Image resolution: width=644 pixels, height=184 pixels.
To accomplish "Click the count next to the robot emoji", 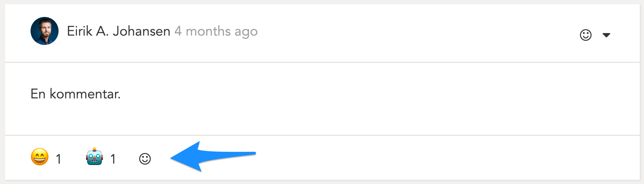I will click(x=113, y=159).
